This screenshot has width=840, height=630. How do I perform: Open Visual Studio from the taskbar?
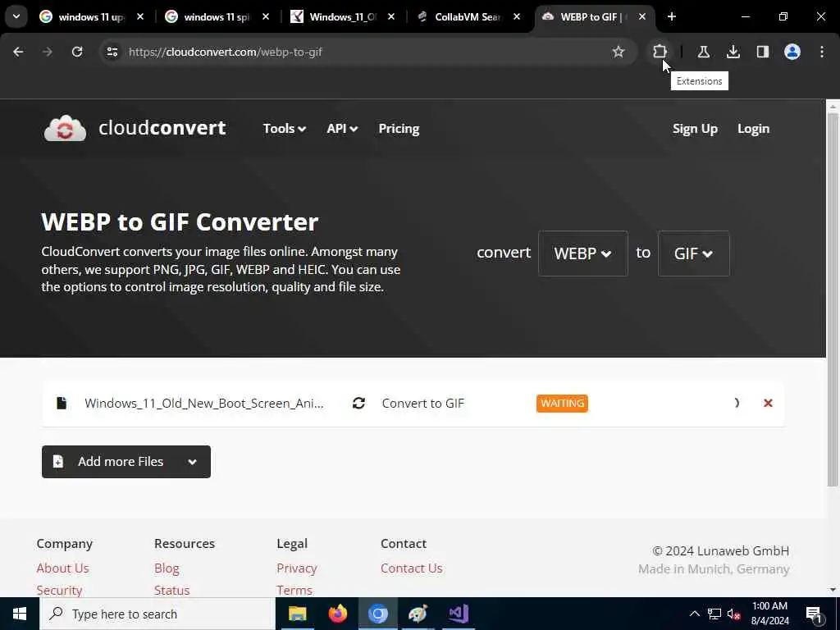coord(459,614)
